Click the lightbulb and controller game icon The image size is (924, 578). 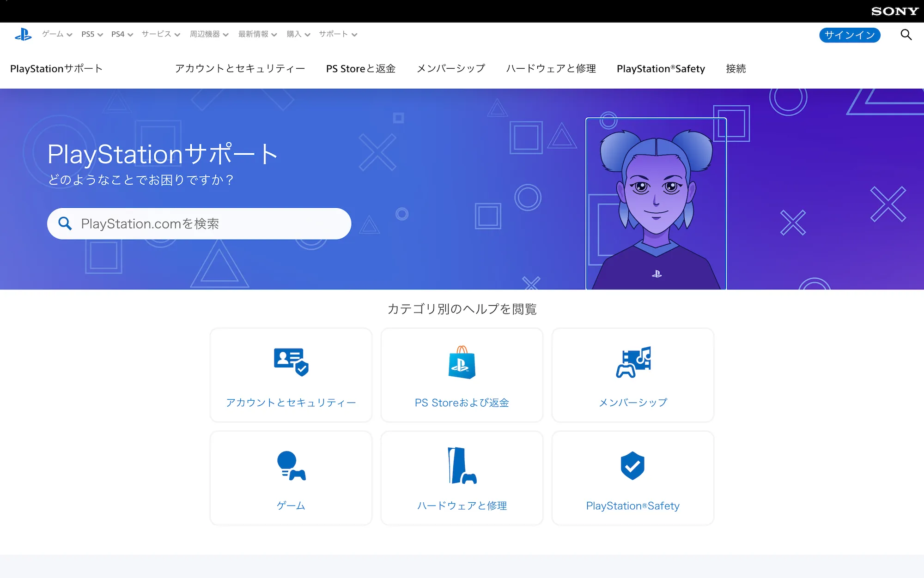[x=291, y=465]
